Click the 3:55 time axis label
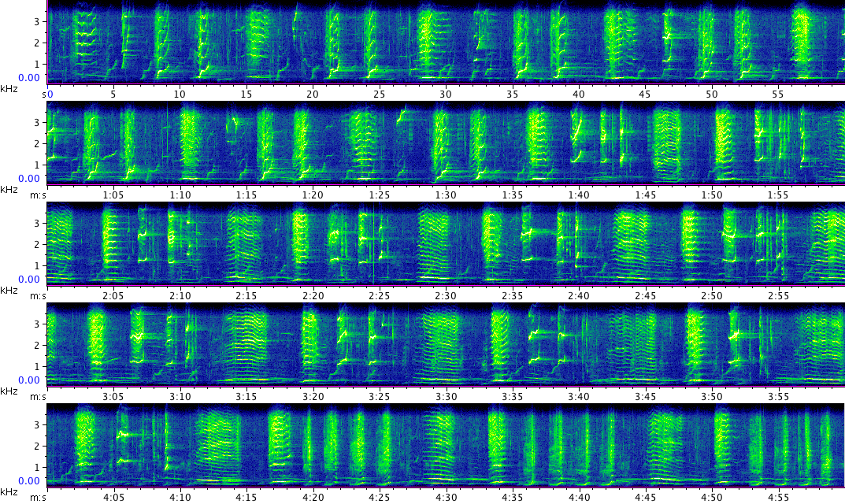 click(x=778, y=396)
